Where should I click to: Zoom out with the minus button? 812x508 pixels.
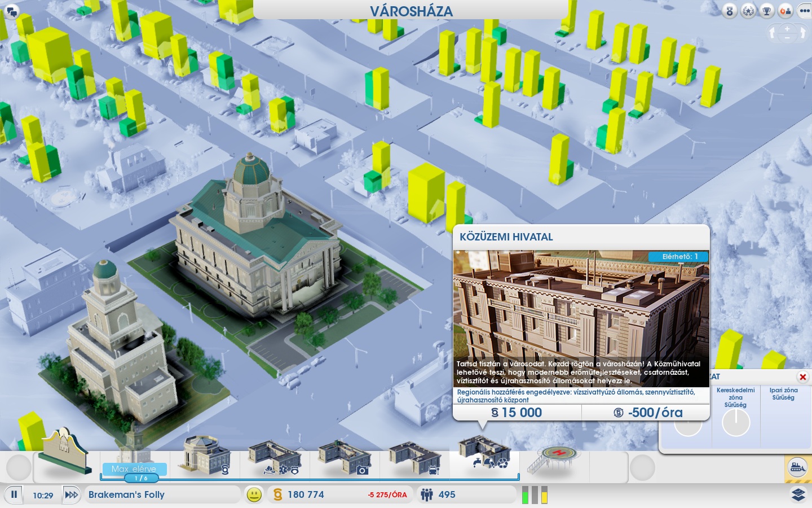click(787, 38)
